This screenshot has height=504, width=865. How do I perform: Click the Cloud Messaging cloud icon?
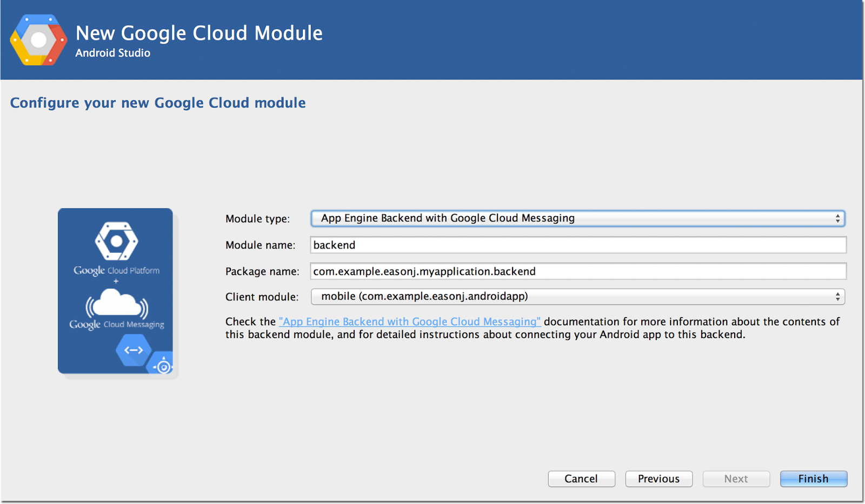[x=116, y=304]
